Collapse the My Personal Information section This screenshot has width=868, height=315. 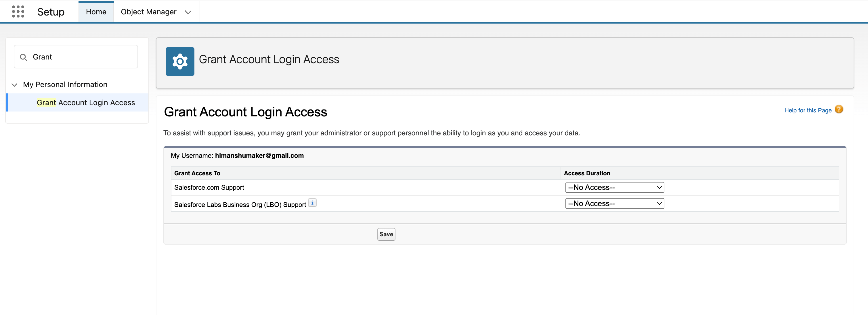pos(14,85)
